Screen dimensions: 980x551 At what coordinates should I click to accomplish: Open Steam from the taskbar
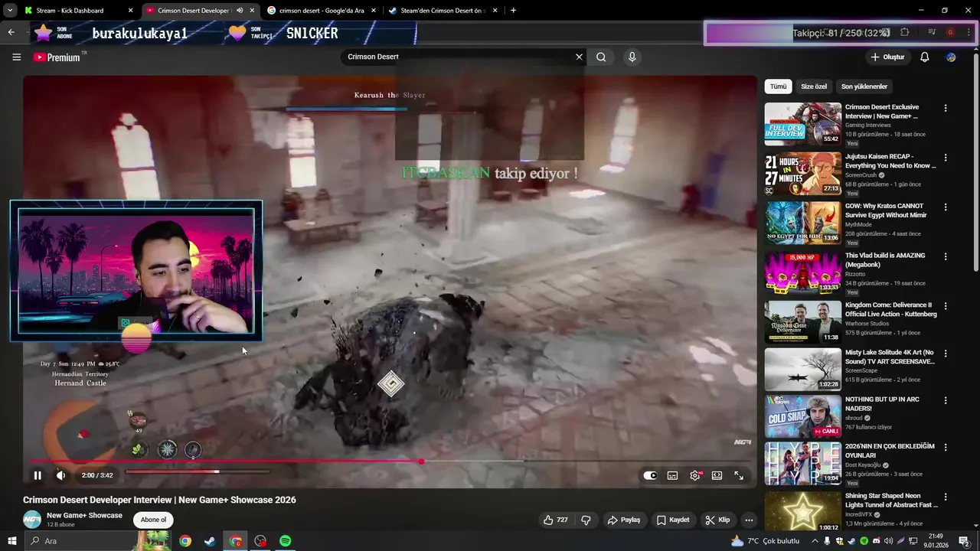[210, 541]
